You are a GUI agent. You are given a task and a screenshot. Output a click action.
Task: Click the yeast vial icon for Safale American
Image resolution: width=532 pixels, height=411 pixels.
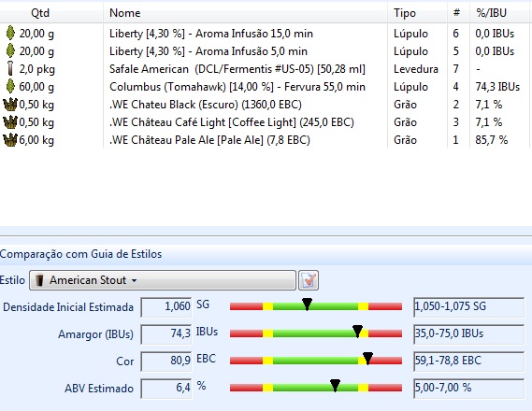click(11, 69)
